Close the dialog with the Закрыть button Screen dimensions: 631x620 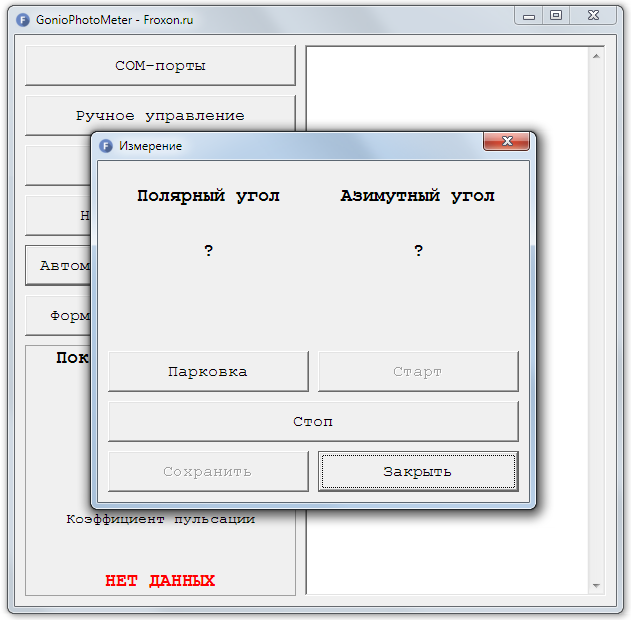418,471
